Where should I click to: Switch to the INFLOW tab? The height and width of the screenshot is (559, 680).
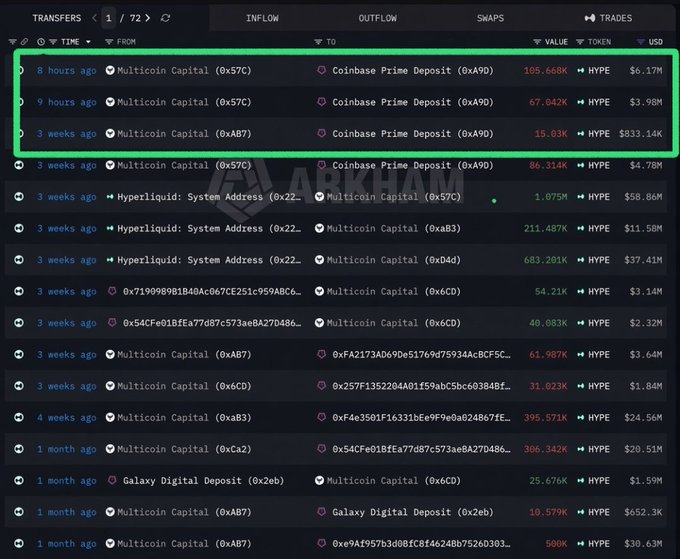click(x=262, y=18)
